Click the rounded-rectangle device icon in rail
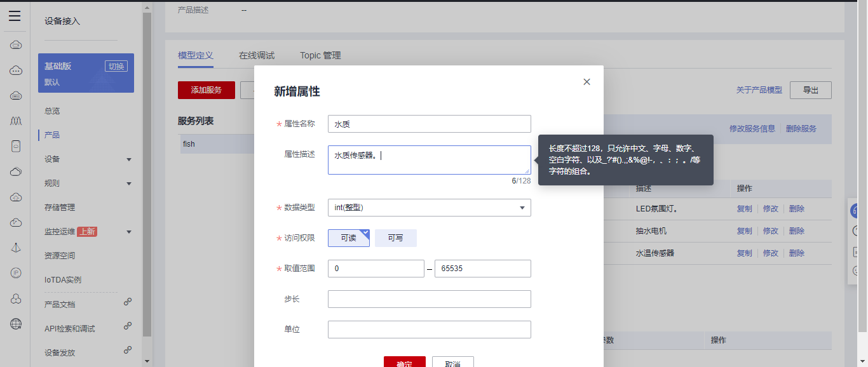 click(x=16, y=146)
